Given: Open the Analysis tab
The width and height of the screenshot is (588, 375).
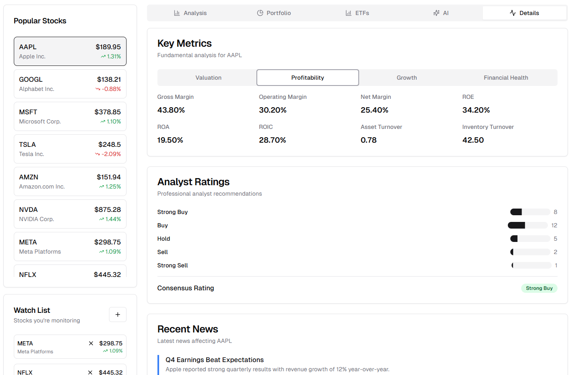Looking at the screenshot, I should pos(190,13).
